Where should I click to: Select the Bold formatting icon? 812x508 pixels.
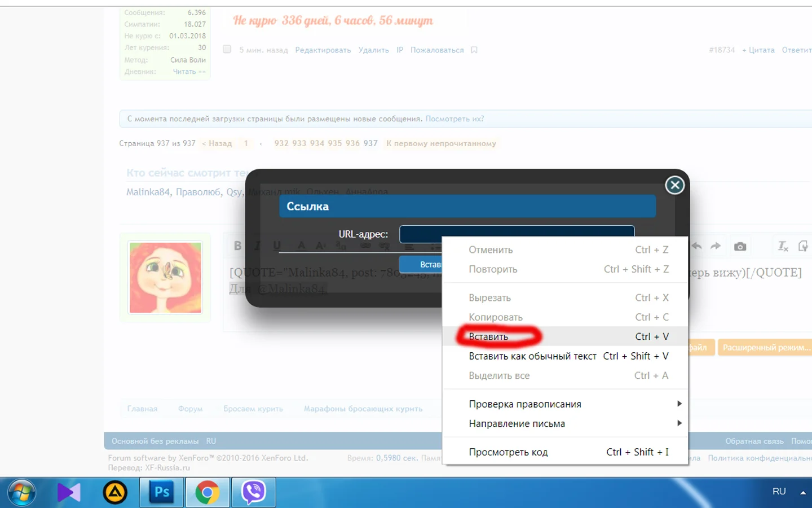click(237, 246)
